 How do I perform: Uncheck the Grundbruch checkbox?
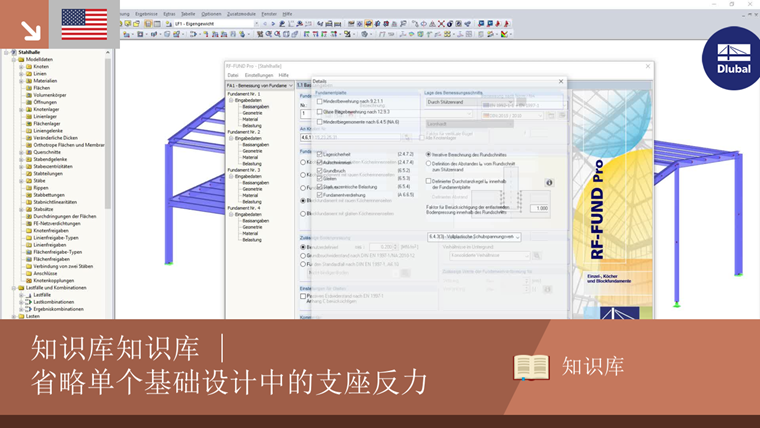click(319, 171)
